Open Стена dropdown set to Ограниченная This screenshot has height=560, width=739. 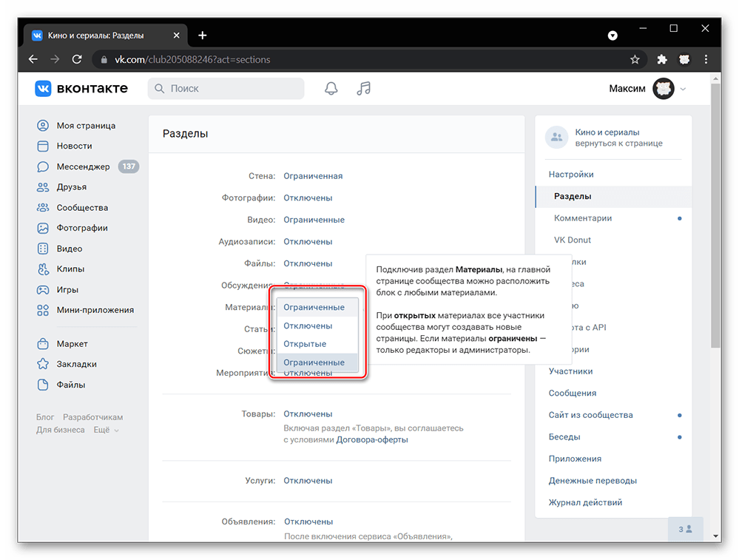313,176
